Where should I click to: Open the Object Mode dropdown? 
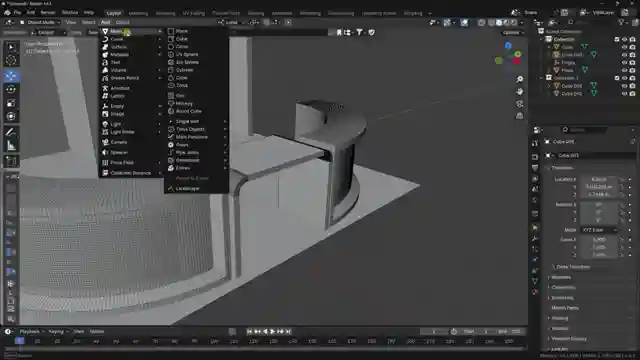(x=40, y=22)
